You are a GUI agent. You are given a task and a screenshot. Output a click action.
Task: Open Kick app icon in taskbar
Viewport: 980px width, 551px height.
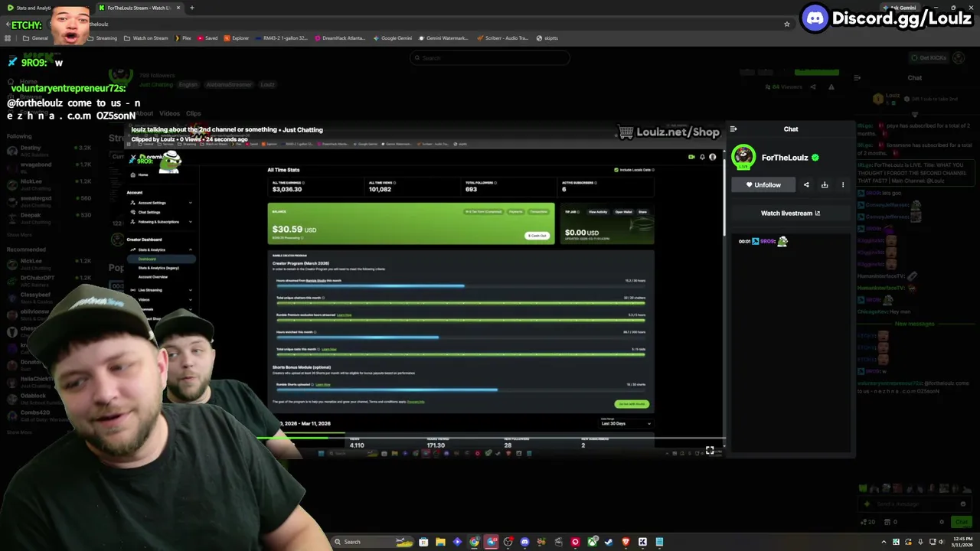click(642, 542)
